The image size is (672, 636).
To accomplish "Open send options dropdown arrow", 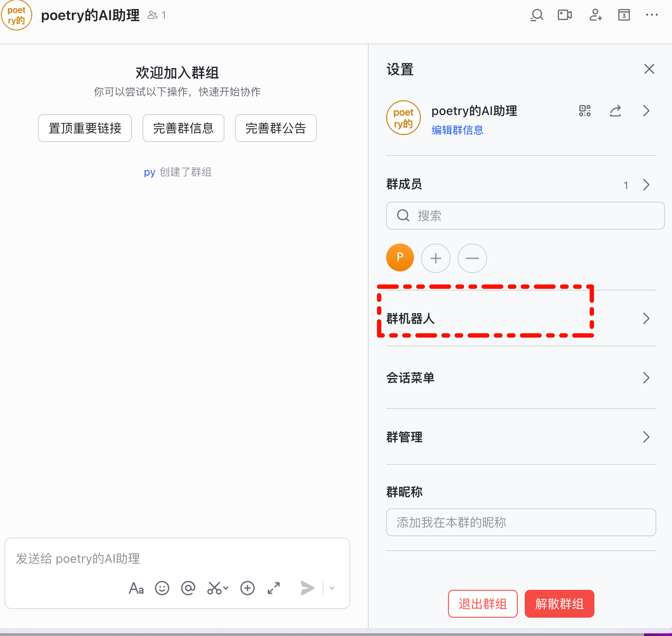I will pyautogui.click(x=332, y=588).
